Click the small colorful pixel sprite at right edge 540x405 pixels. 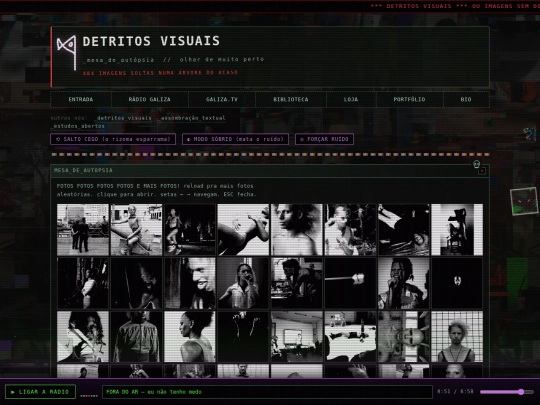pyautogui.click(x=531, y=134)
